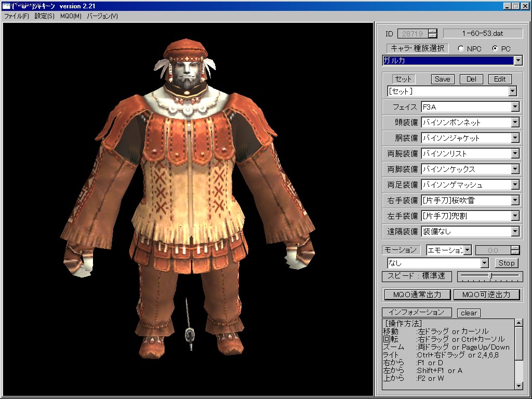The image size is (532, 399).
Task: Click the 両脚装備 label button
Action: pyautogui.click(x=402, y=169)
